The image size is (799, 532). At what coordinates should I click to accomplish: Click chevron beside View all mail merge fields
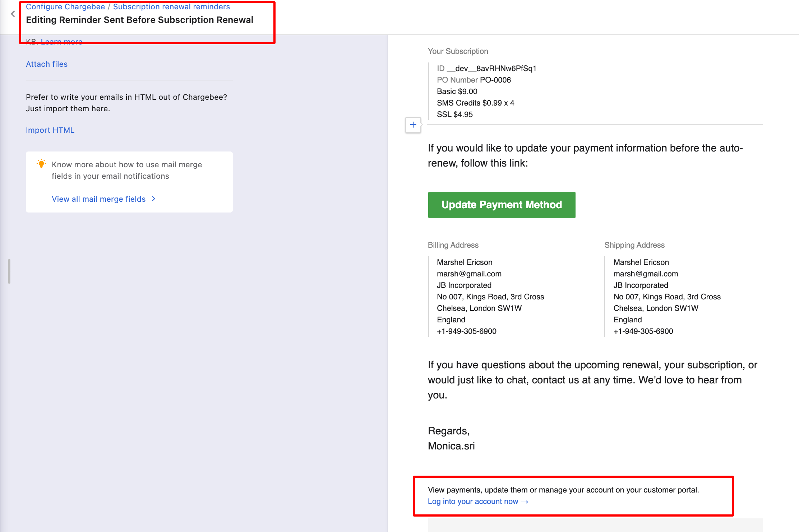click(154, 199)
